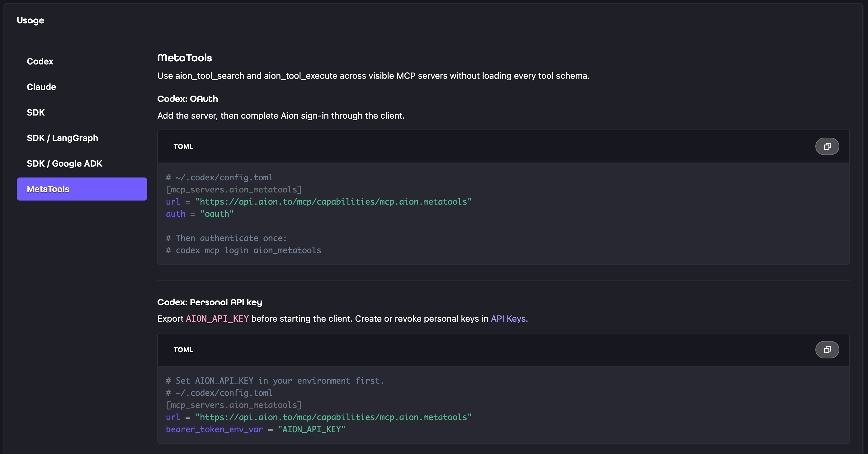Click the [mcp_servers.aion_metatools] line in OAuth snippet
Image resolution: width=868 pixels, height=454 pixels.
pyautogui.click(x=234, y=189)
